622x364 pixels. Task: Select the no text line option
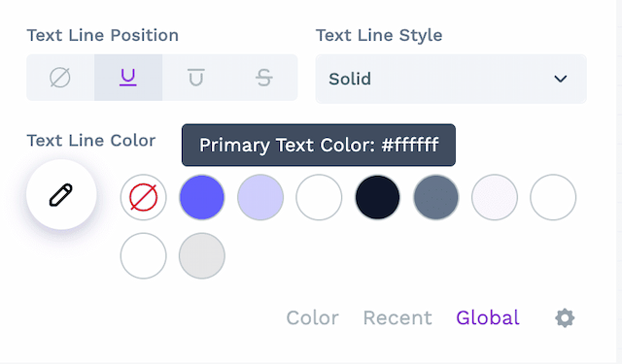pyautogui.click(x=60, y=78)
